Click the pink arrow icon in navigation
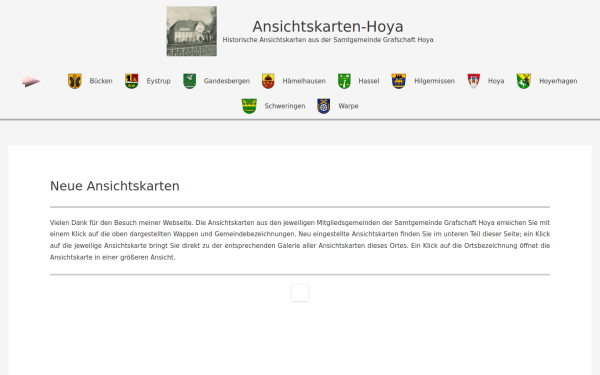Image resolution: width=600 pixels, height=375 pixels. pos(31,81)
